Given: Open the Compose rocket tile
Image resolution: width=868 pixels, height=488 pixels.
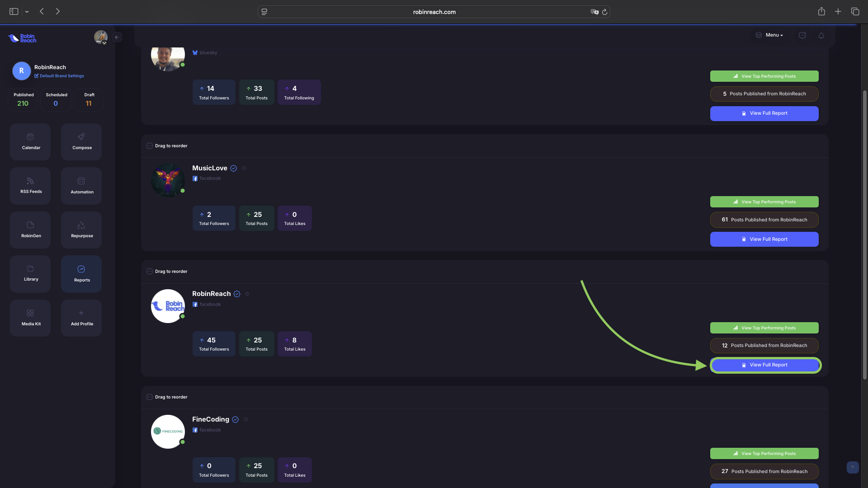Looking at the screenshot, I should point(81,141).
